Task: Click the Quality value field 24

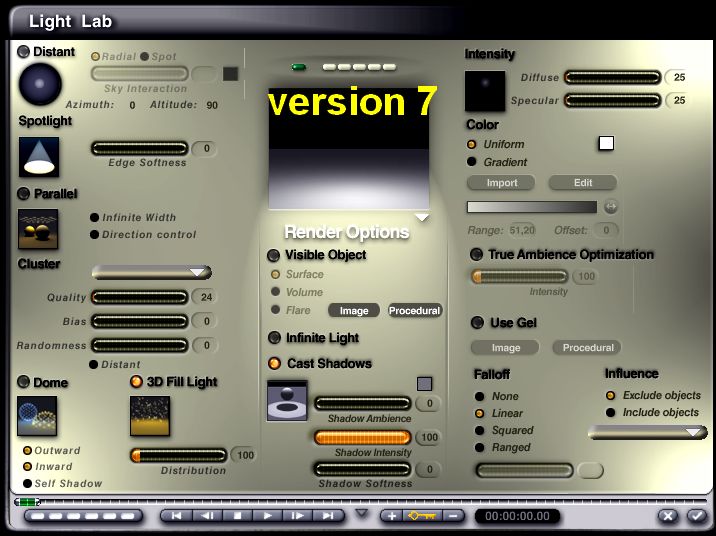Action: tap(206, 297)
